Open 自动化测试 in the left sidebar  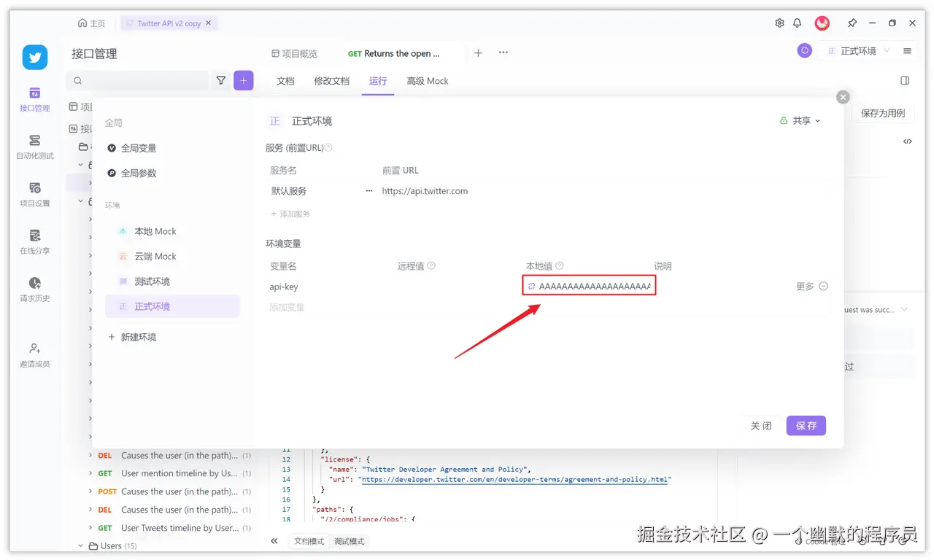click(x=34, y=147)
